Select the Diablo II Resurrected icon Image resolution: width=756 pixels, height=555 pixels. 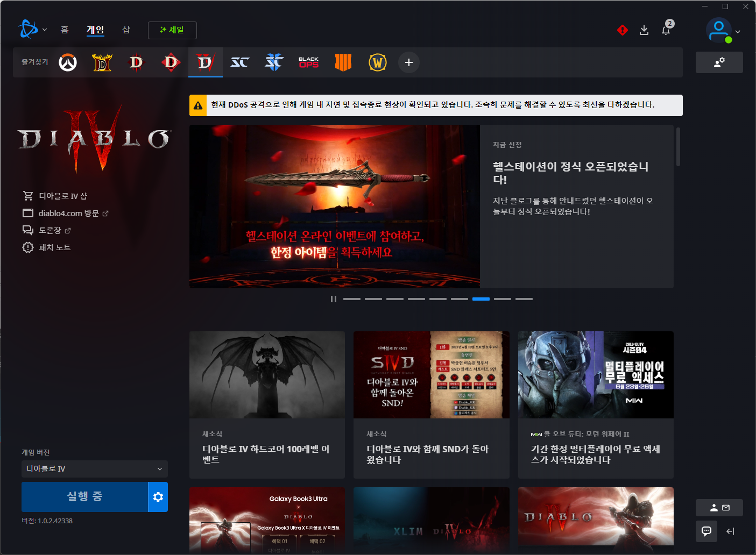(x=102, y=62)
